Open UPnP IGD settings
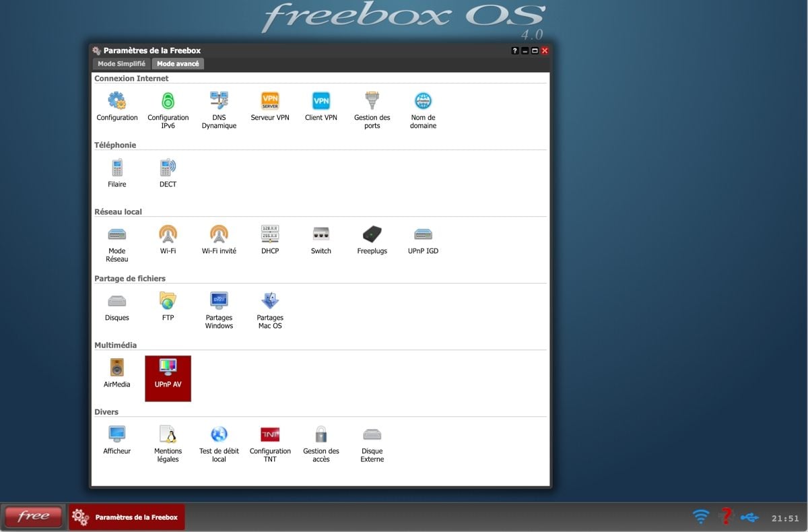The image size is (808, 532). tap(423, 240)
